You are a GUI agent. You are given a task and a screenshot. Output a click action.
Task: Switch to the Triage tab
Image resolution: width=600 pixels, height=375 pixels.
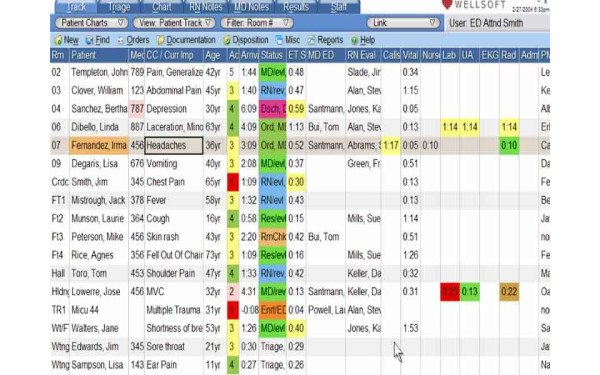(x=119, y=7)
